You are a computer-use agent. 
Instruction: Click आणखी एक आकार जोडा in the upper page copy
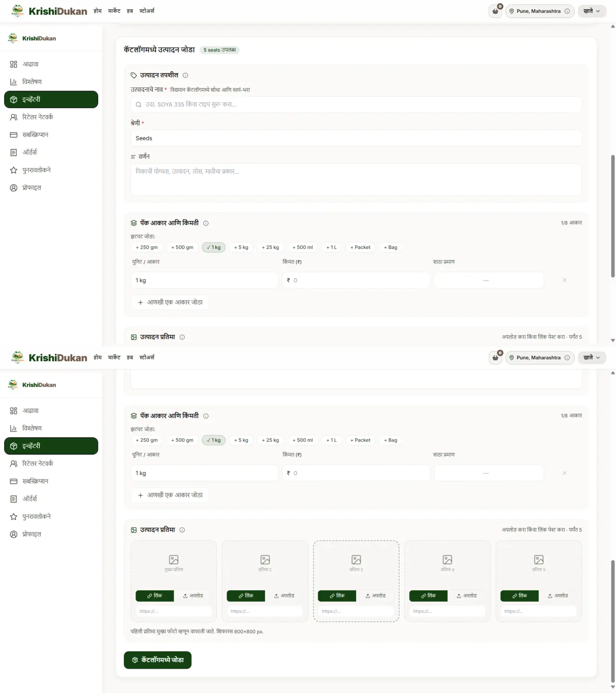click(170, 302)
